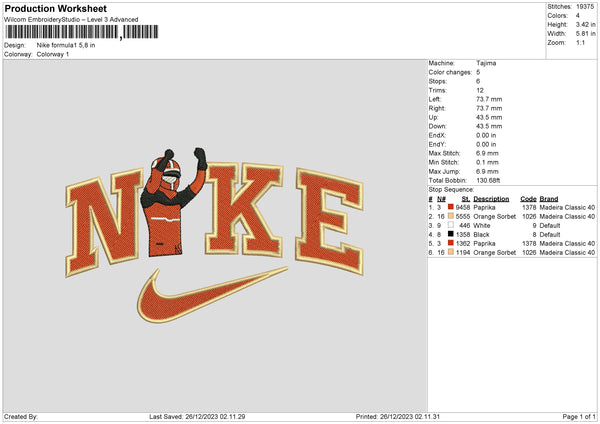Screen dimensions: 600x424
Task: Click the St. column header
Action: click(x=466, y=199)
